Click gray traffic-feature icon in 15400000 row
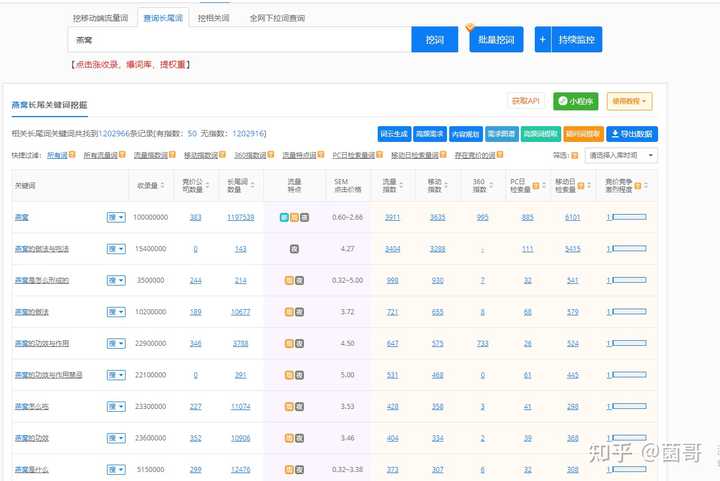 point(294,249)
